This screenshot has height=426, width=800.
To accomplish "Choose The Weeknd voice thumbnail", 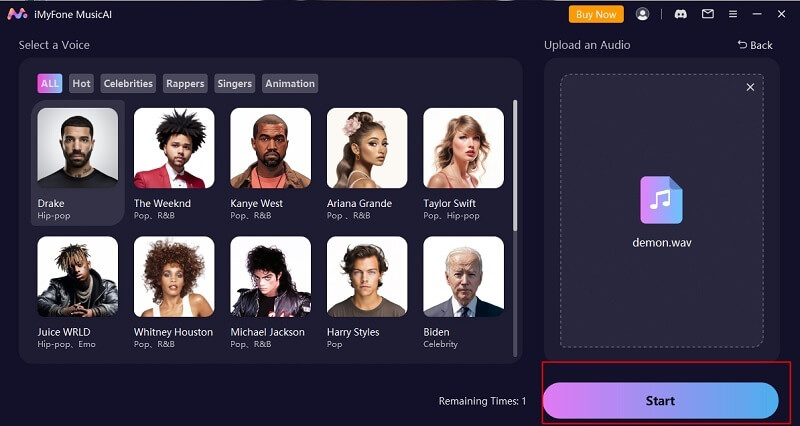I will pos(174,148).
